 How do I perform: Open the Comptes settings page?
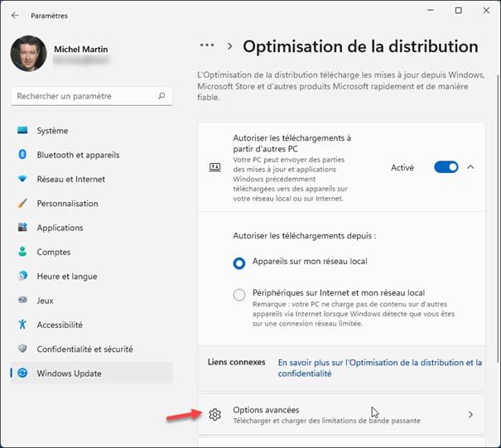point(53,253)
